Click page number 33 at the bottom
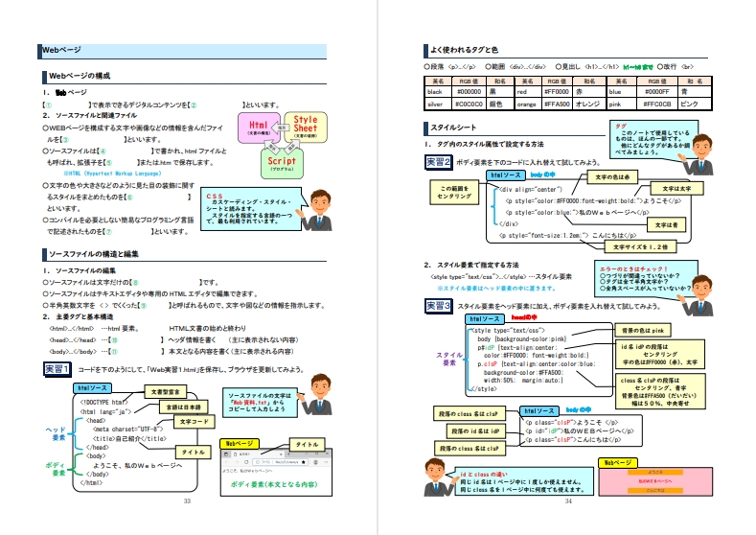The image size is (756, 535). (188, 526)
